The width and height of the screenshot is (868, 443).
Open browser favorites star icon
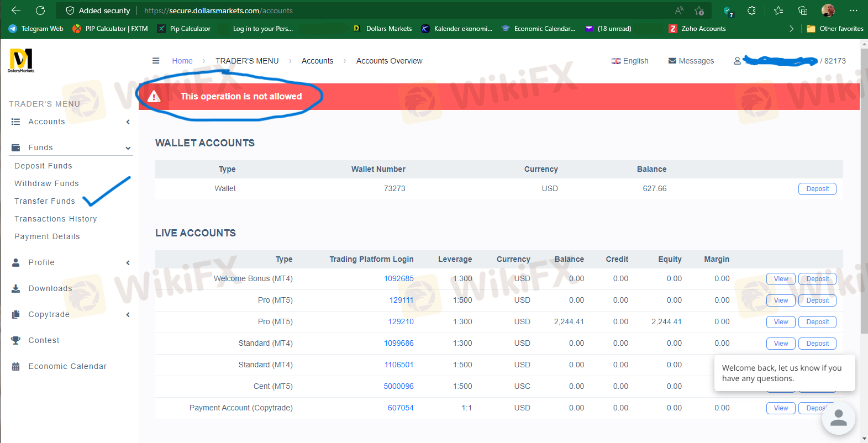778,10
